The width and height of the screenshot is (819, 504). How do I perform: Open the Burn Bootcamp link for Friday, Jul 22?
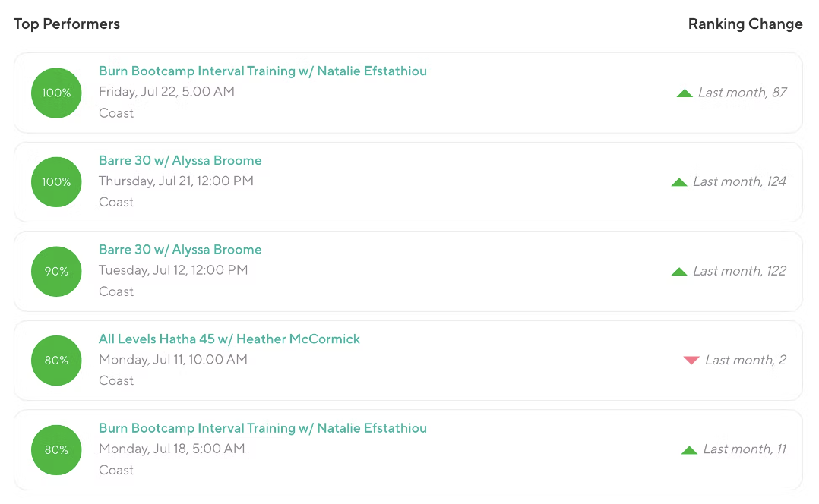(x=262, y=71)
